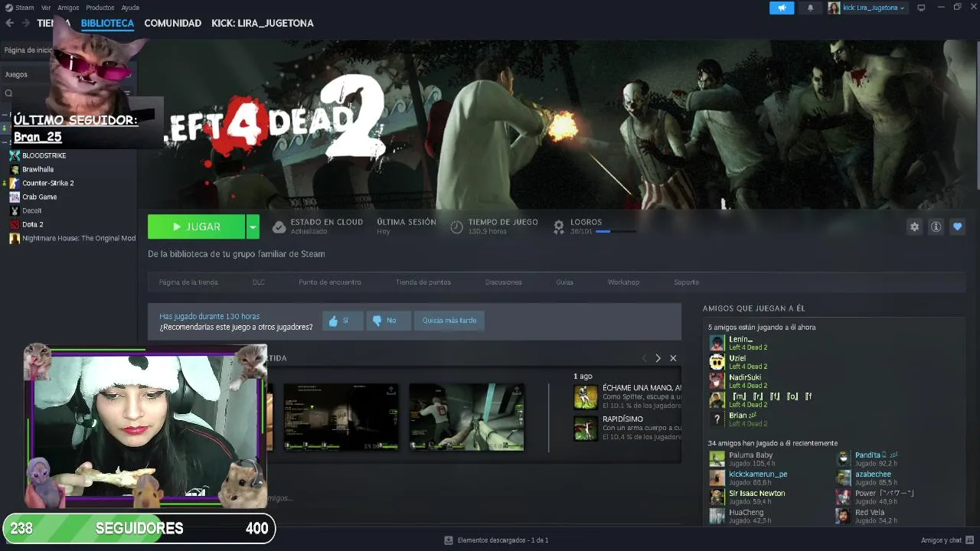Open the Workshop tab

click(x=623, y=282)
